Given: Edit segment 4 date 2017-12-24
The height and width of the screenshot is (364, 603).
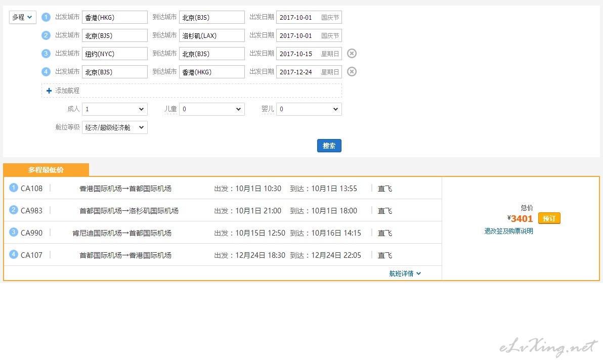Looking at the screenshot, I should (309, 72).
